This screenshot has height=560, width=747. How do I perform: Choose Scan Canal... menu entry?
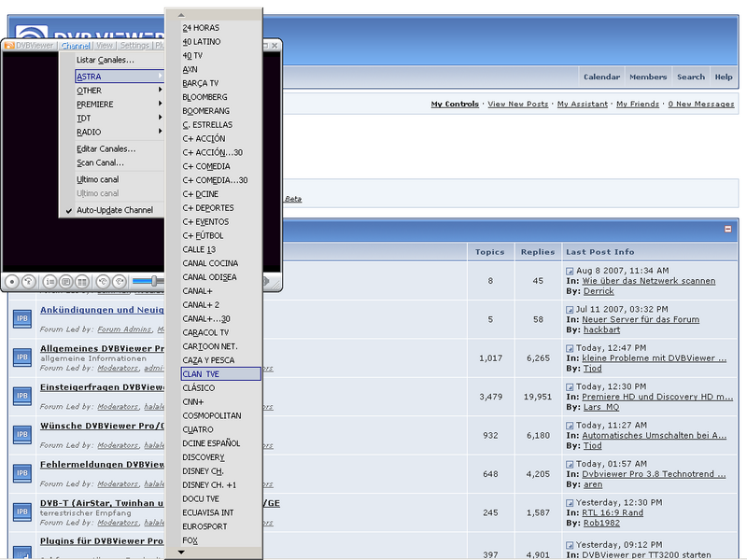point(100,162)
